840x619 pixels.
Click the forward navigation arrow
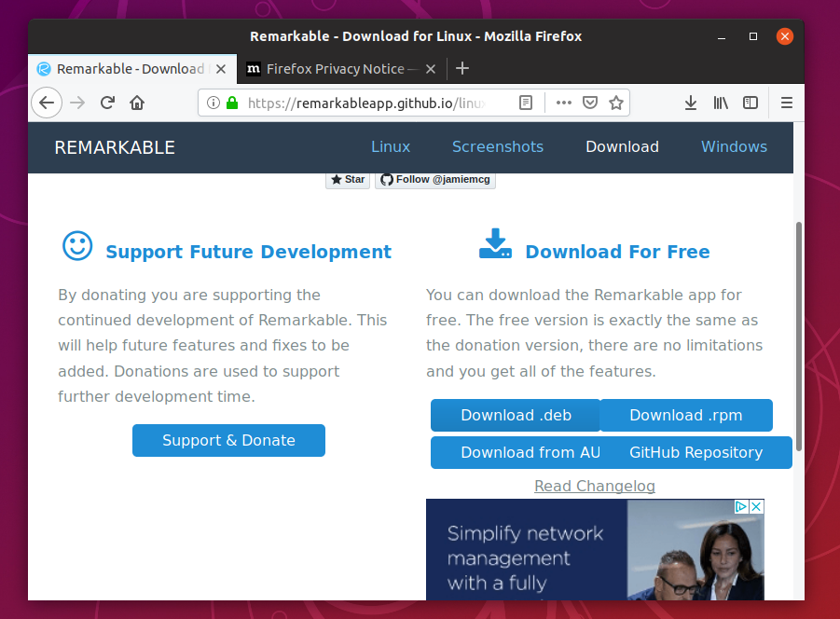click(x=77, y=103)
